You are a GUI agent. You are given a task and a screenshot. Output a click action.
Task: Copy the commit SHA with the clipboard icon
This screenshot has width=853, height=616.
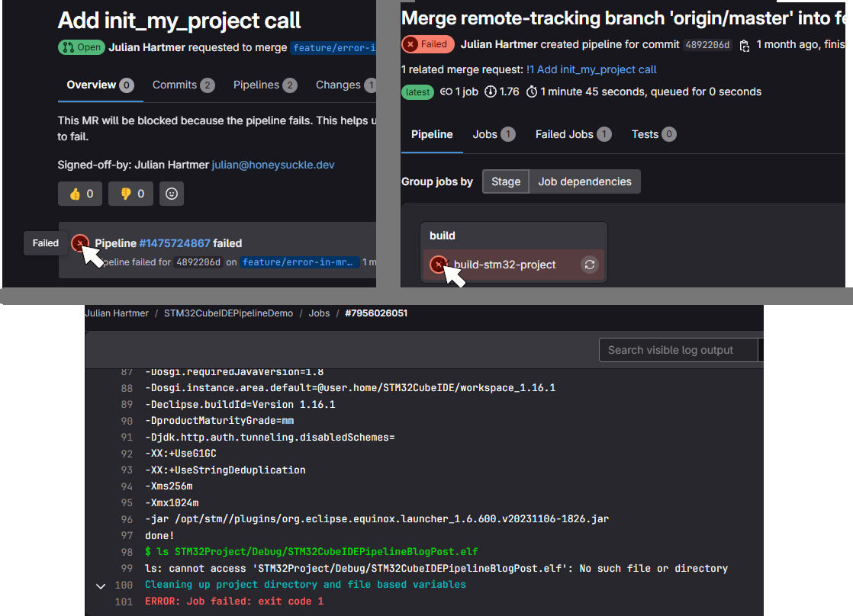pos(745,45)
